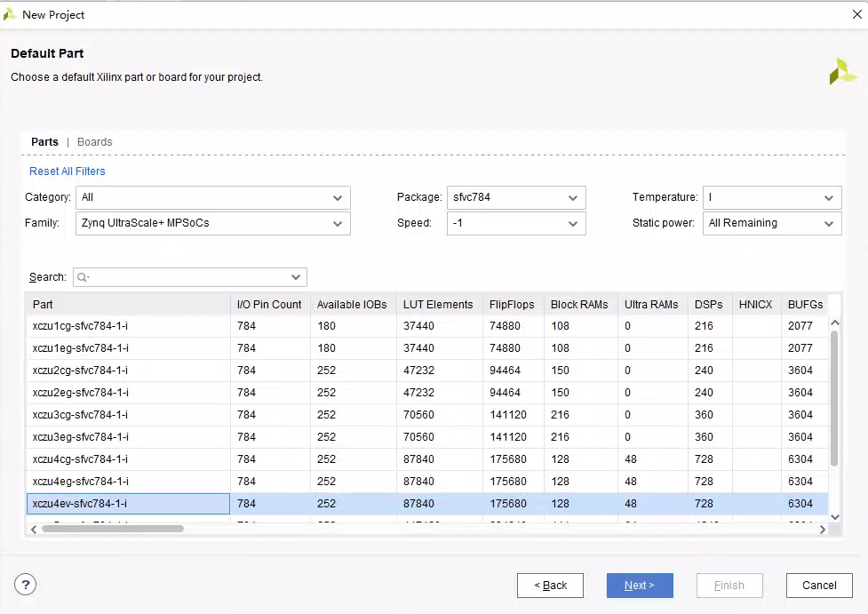This screenshot has width=868, height=614.
Task: Click Block RAMs value 216 in xczu3eg row
Action: tap(561, 437)
